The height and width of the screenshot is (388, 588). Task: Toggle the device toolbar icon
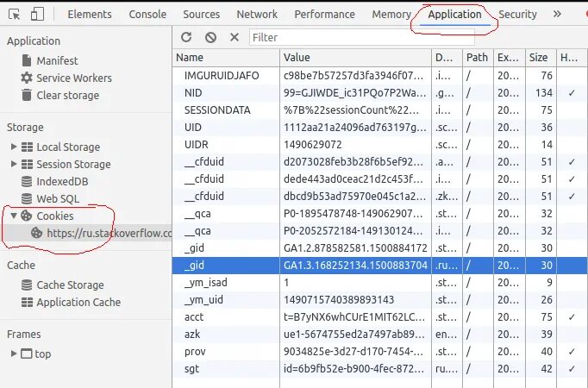coord(37,15)
